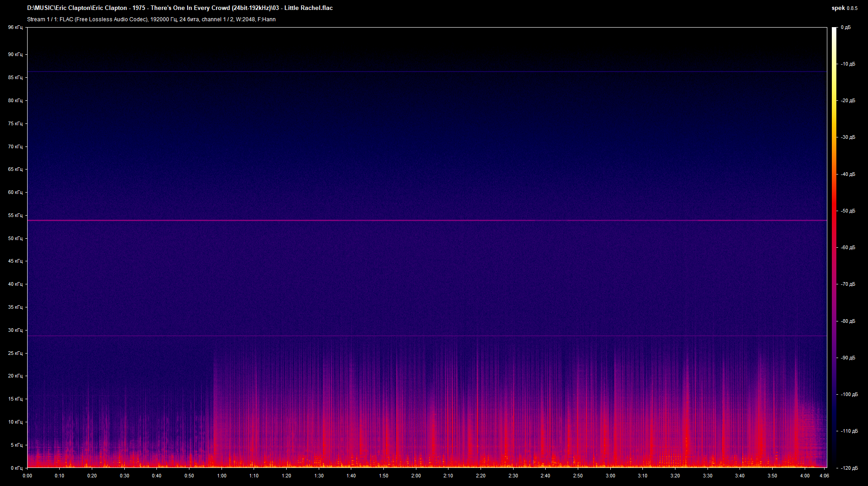Click the 55 kHz frequency axis label
Screen dimensions: 868x486
[x=15, y=215]
